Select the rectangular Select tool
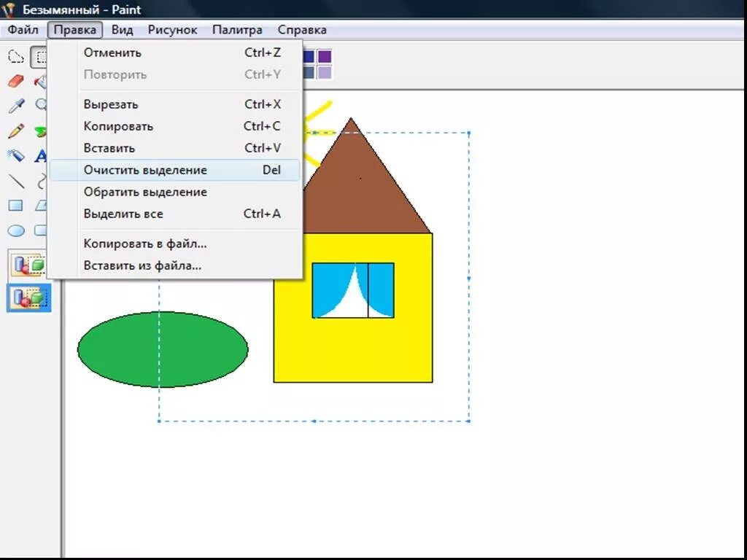 (x=40, y=57)
